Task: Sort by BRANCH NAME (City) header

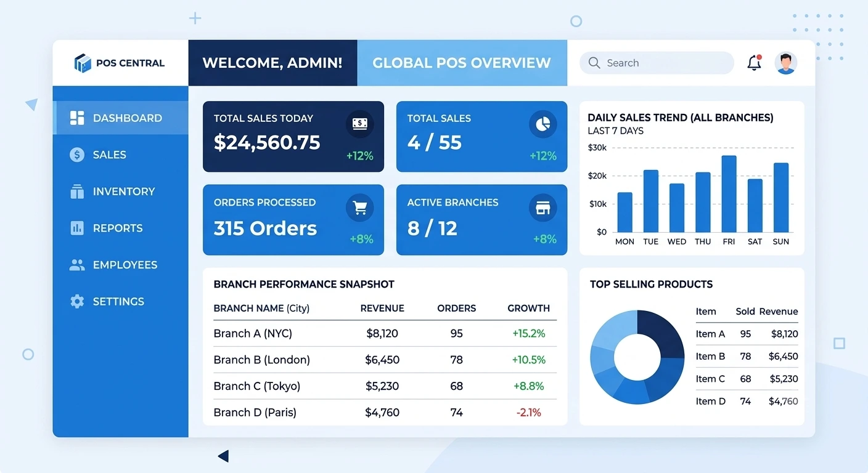Action: coord(261,308)
